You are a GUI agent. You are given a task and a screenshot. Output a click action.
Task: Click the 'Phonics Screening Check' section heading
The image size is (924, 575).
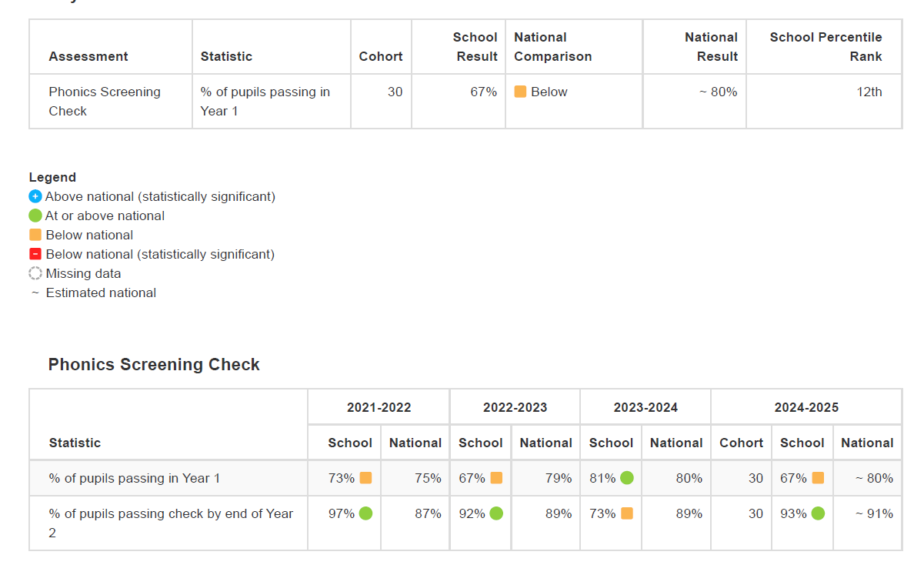(154, 365)
